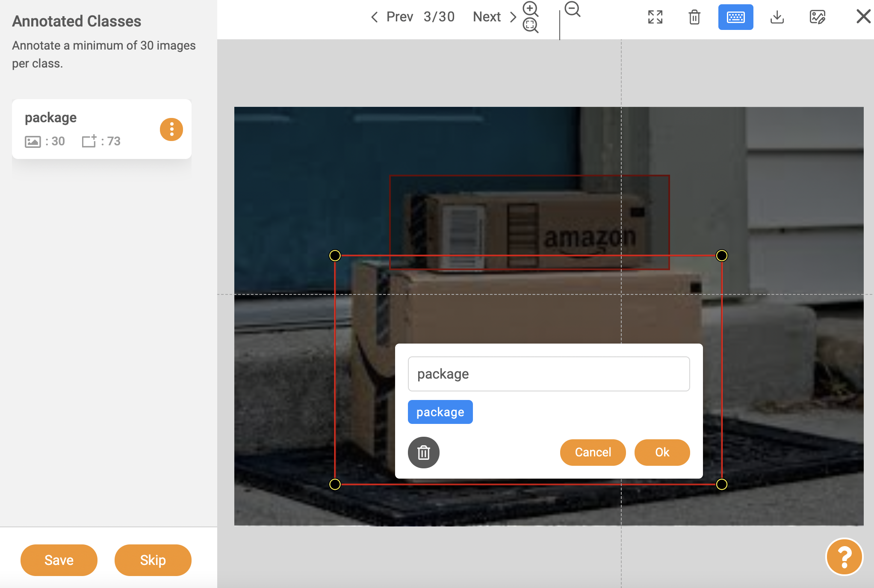The width and height of the screenshot is (874, 588).
Task: Toggle the keyboard shortcuts button
Action: (735, 17)
